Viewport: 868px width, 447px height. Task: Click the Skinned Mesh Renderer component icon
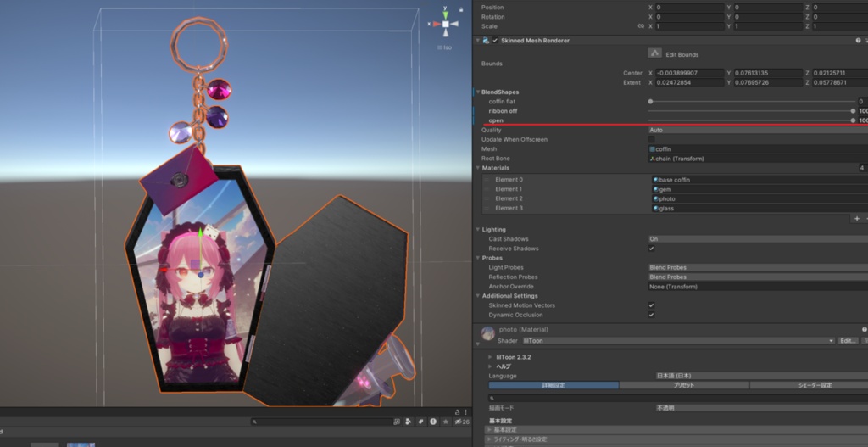486,41
